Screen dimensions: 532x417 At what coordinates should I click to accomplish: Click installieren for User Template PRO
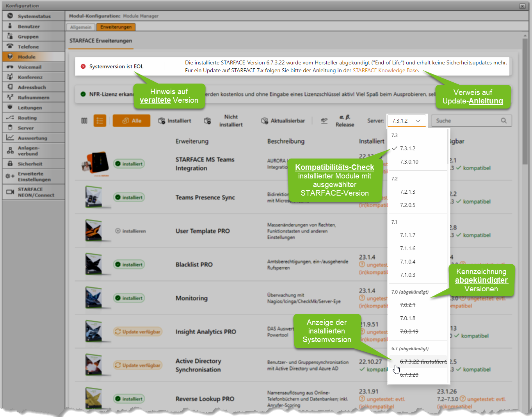(130, 231)
